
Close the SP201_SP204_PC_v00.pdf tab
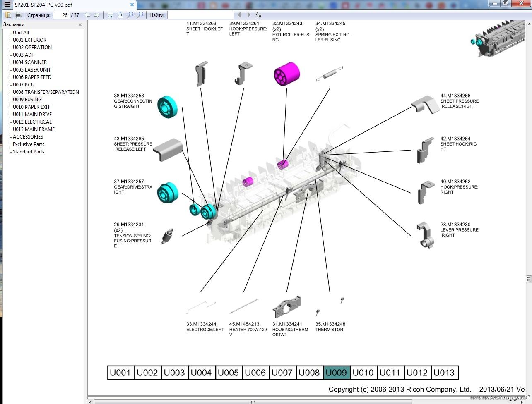click(x=132, y=5)
